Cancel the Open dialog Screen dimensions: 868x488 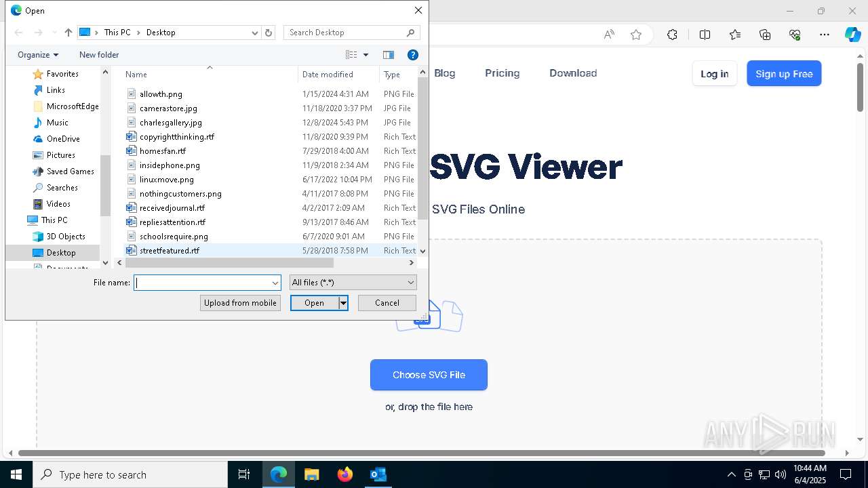click(x=387, y=303)
